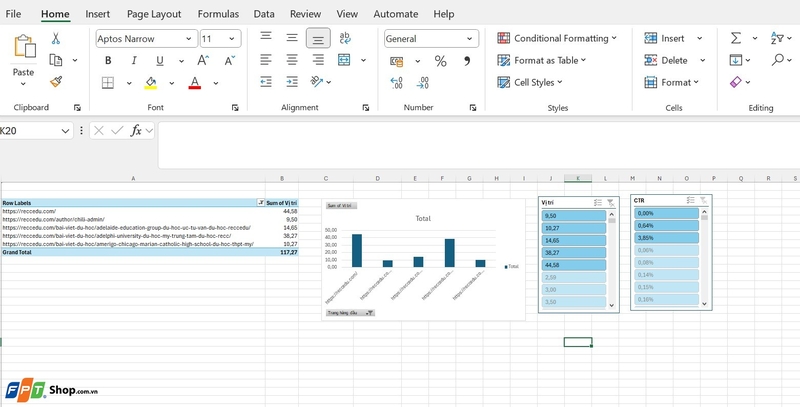Image resolution: width=800 pixels, height=407 pixels.
Task: Open Conditional Formatting menu
Action: [557, 38]
